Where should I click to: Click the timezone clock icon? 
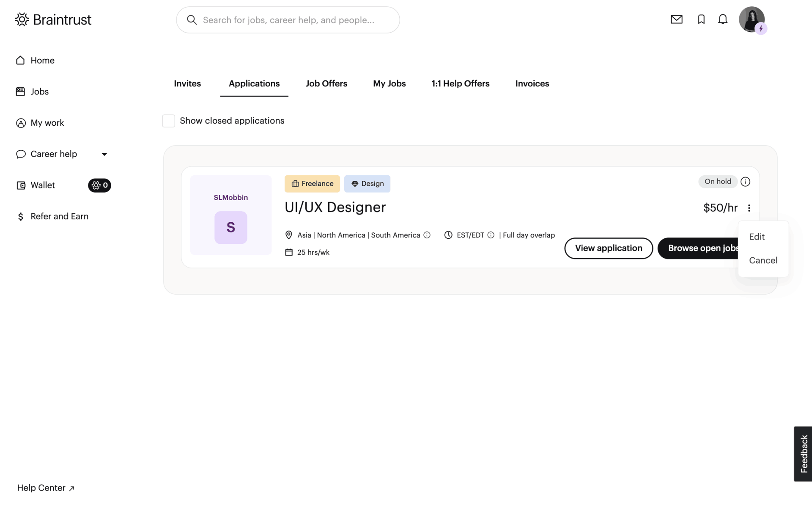448,235
